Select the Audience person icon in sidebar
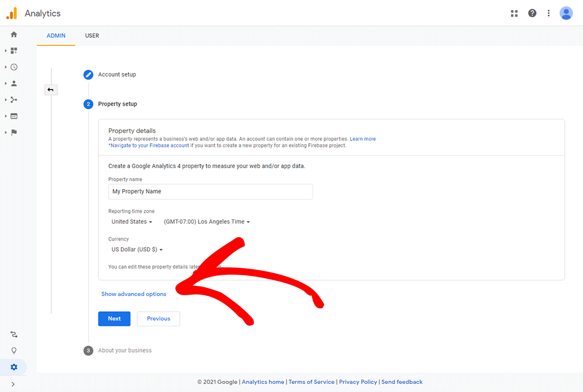 click(13, 83)
